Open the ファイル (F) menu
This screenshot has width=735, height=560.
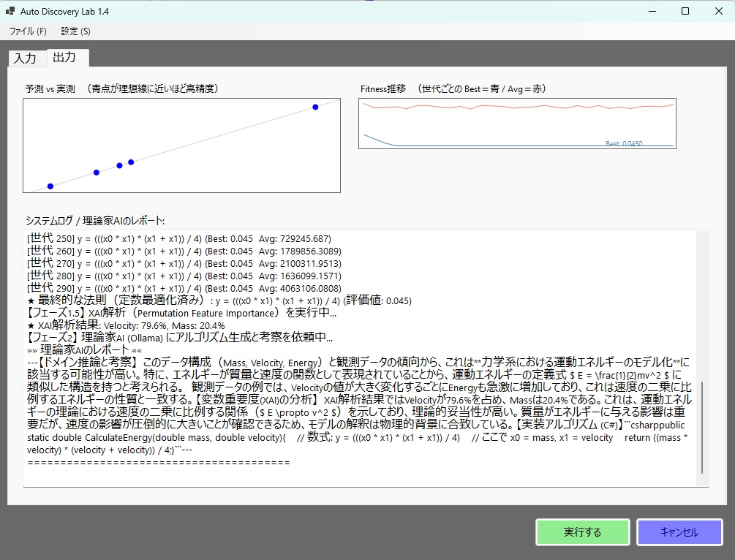(x=28, y=31)
